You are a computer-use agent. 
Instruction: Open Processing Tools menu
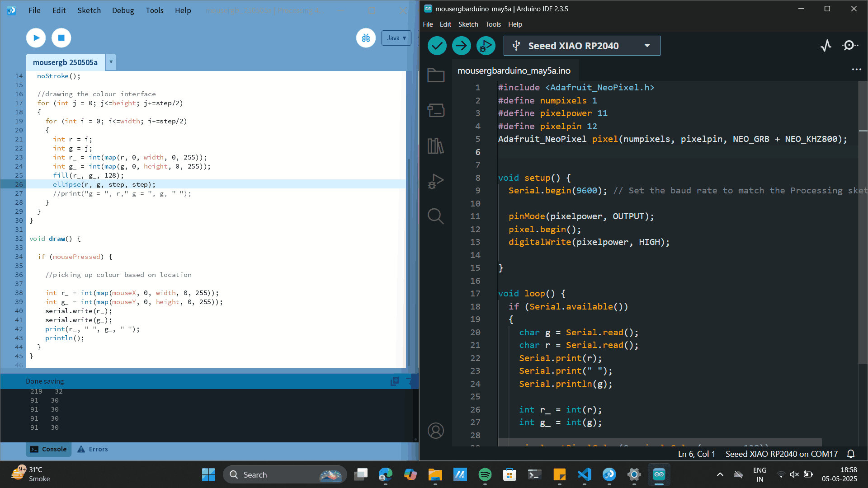coord(155,10)
